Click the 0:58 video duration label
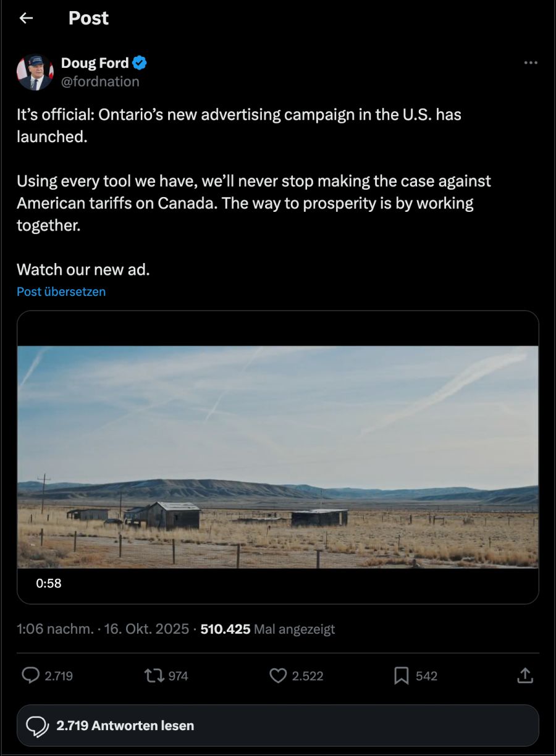 click(x=49, y=583)
